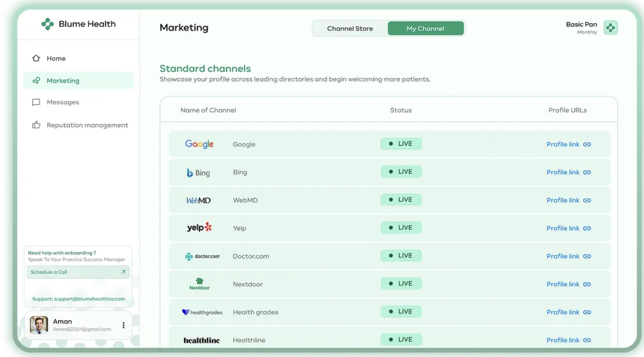Screen dimensions: 644x357
Task: Open the Bing Profile link
Action: pos(569,172)
